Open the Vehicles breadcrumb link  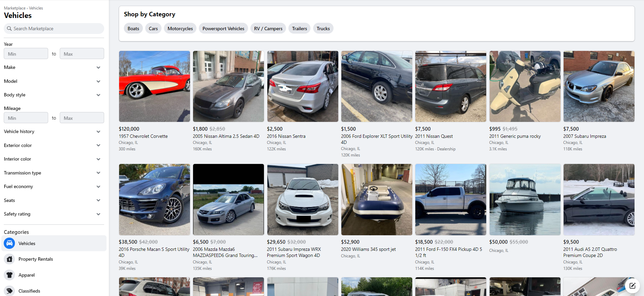pos(36,8)
